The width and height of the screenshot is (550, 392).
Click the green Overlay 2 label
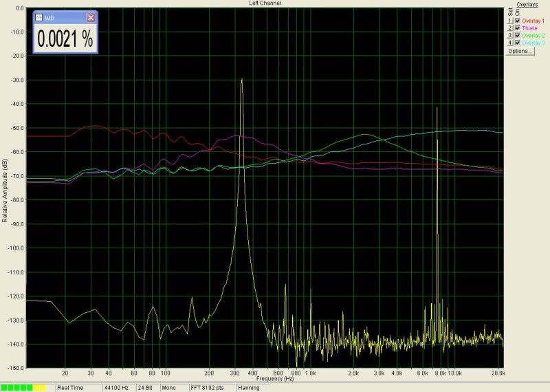point(533,36)
